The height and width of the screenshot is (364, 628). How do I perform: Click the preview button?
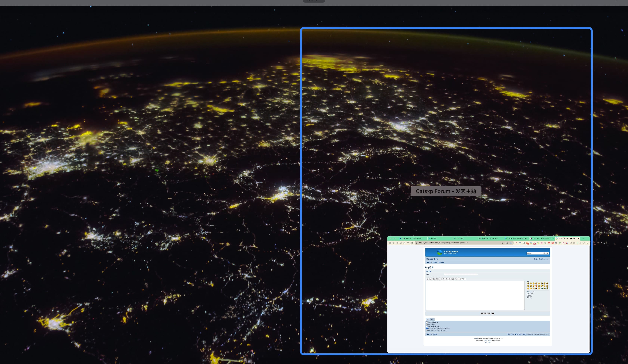click(x=489, y=313)
